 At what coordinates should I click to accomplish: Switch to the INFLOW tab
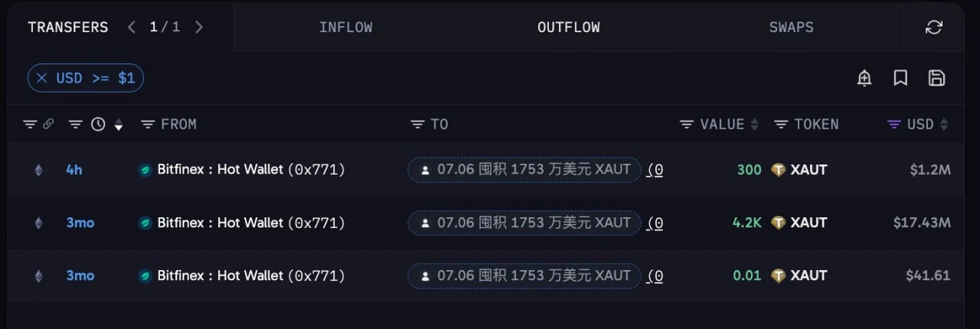click(x=346, y=28)
